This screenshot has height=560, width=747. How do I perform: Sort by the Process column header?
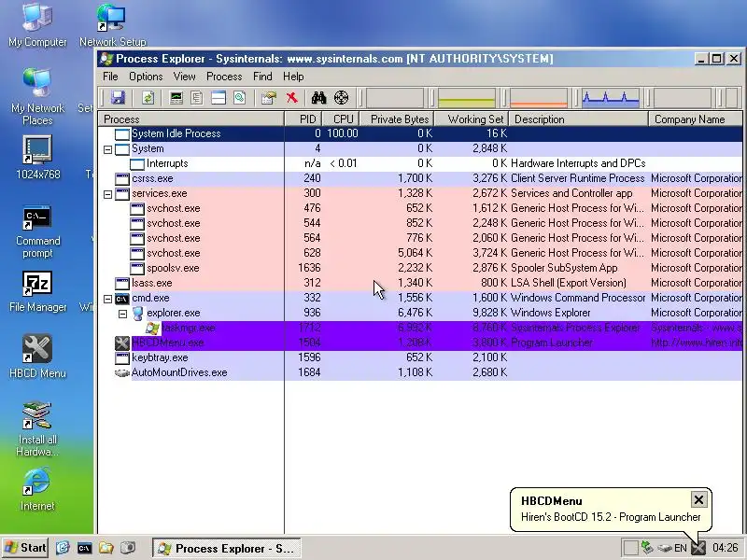click(x=191, y=119)
